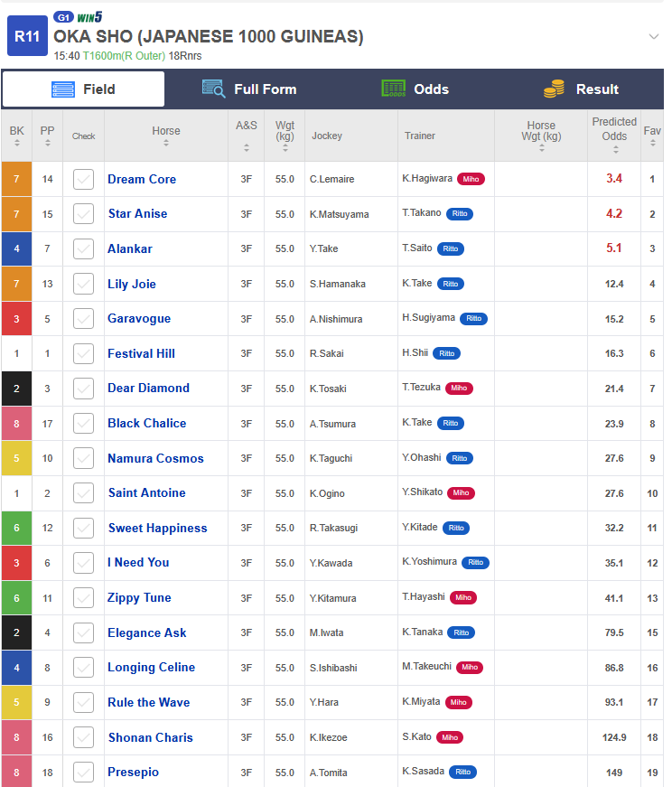The height and width of the screenshot is (787, 672).
Task: Sort by Horse Wgt (kg) column
Action: pos(542,148)
